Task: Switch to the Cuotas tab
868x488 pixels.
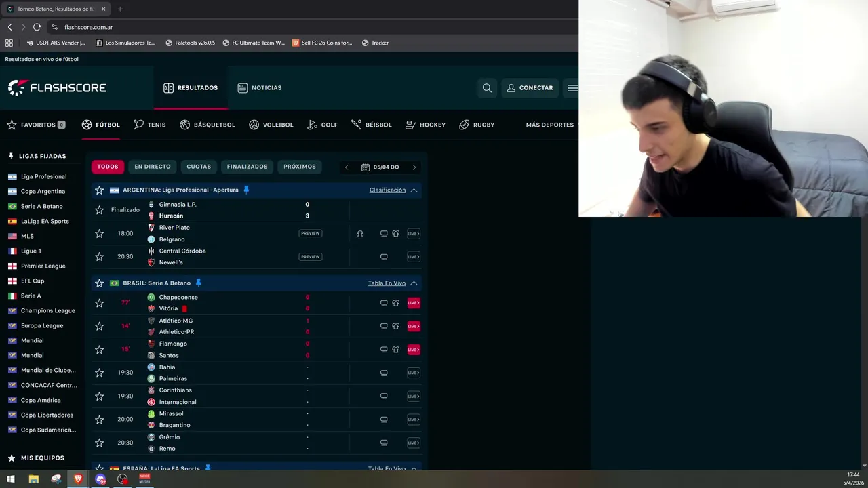Action: coord(199,167)
